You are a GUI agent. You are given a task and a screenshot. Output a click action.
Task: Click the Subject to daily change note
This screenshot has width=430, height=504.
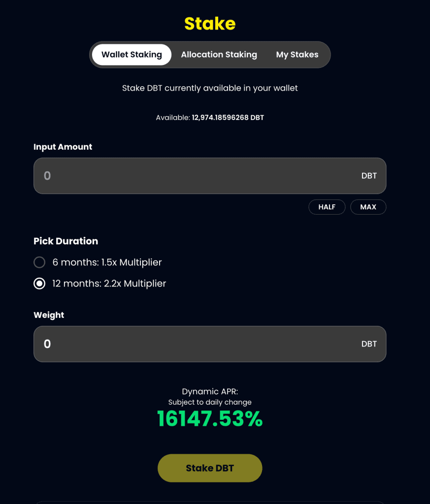(x=210, y=402)
